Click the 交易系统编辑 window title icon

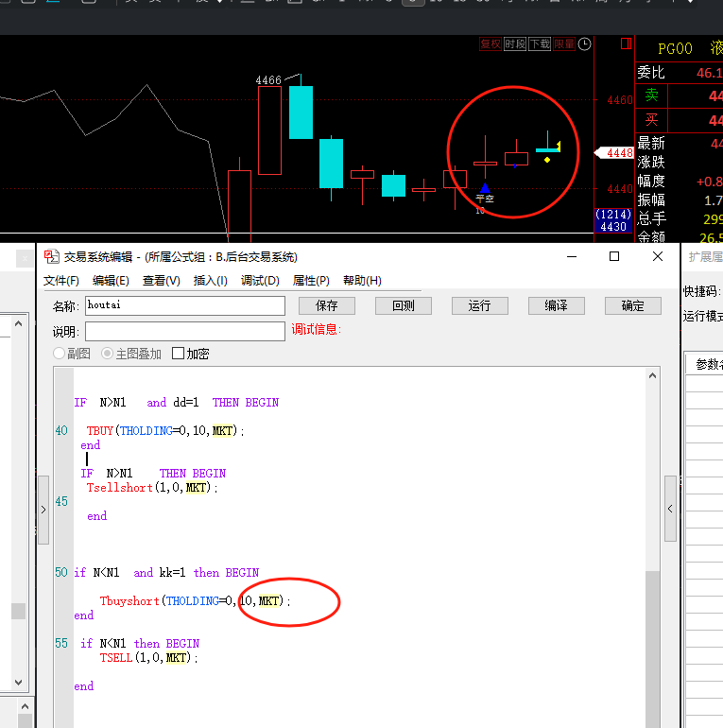pos(51,256)
